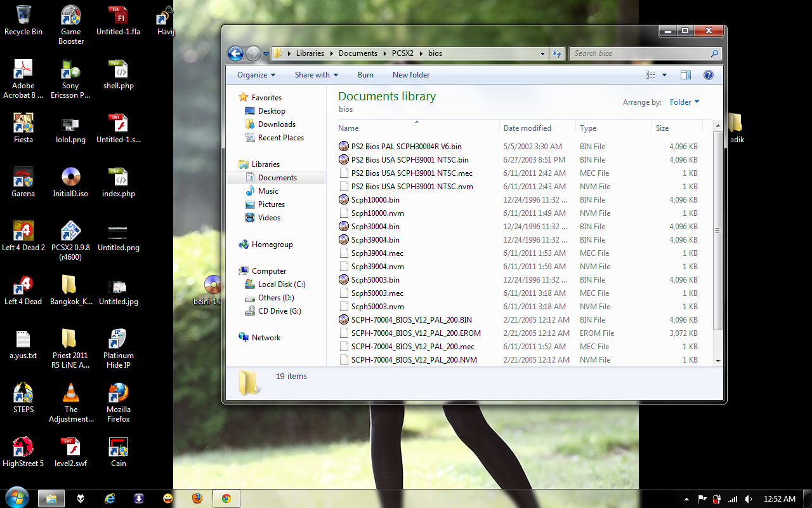The height and width of the screenshot is (508, 812).
Task: Click New folder toolbar button
Action: point(411,75)
